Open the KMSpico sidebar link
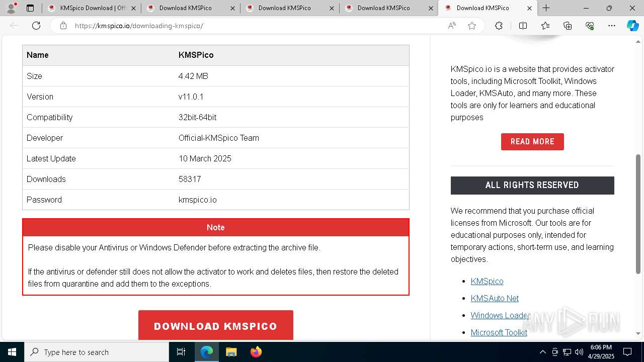 click(487, 281)
